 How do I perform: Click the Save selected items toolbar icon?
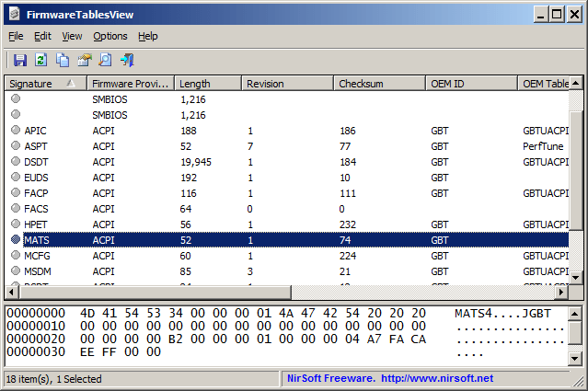(19, 60)
